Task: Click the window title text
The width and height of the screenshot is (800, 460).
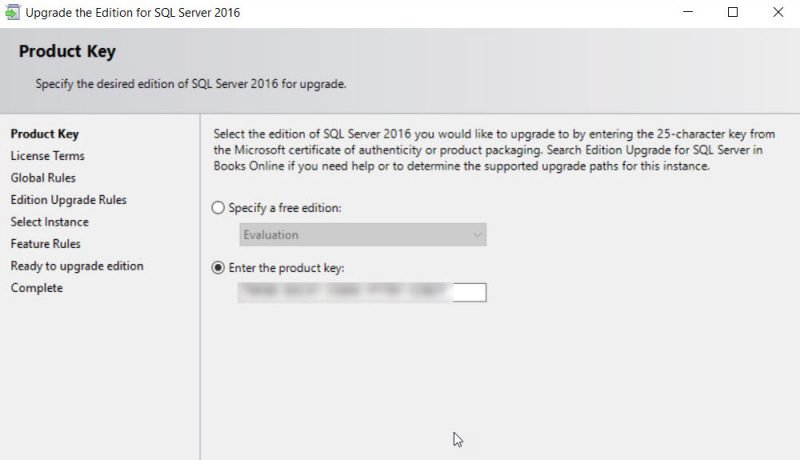Action: tap(132, 13)
